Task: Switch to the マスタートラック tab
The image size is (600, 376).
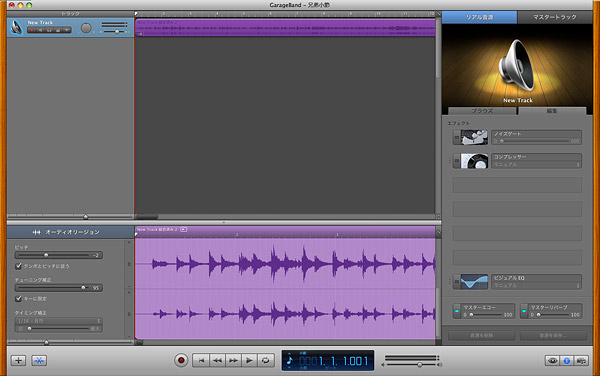Action: point(555,17)
